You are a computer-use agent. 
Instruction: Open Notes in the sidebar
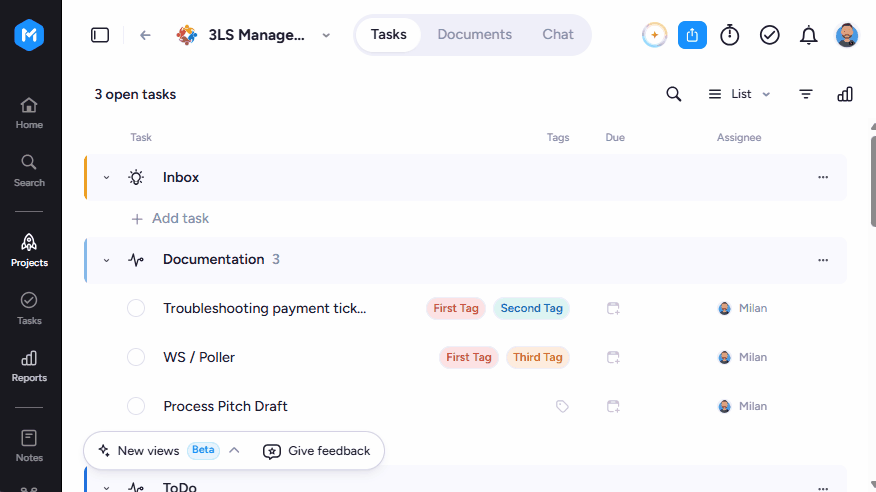(x=29, y=446)
